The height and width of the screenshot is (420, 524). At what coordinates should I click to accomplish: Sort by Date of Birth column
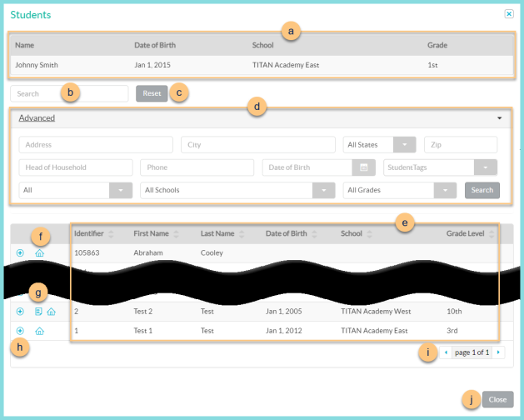[314, 233]
